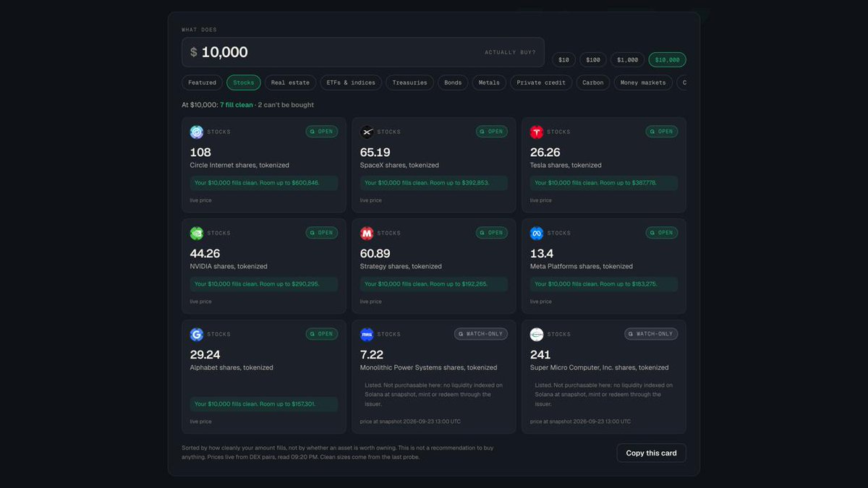Screen dimensions: 868x488
Task: Select the $10 amount preset
Action: tap(563, 60)
